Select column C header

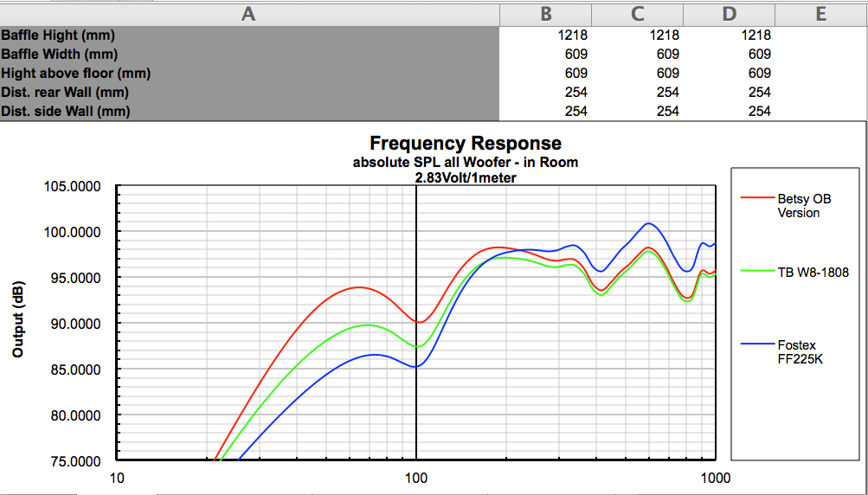[637, 14]
